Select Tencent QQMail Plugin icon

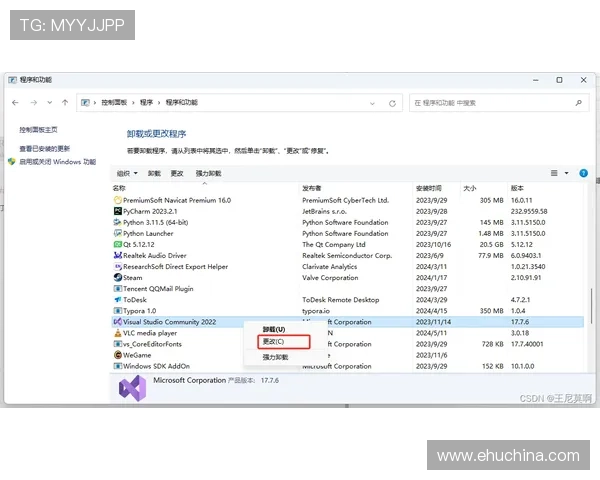click(118, 289)
